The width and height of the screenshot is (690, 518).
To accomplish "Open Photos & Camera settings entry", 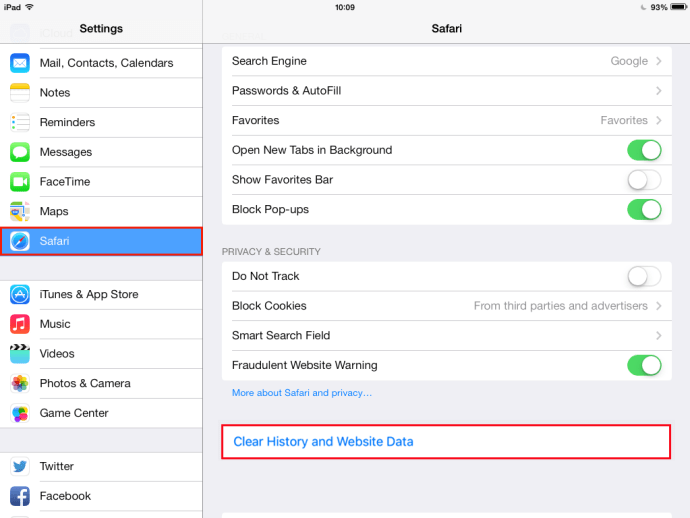I will pos(102,383).
